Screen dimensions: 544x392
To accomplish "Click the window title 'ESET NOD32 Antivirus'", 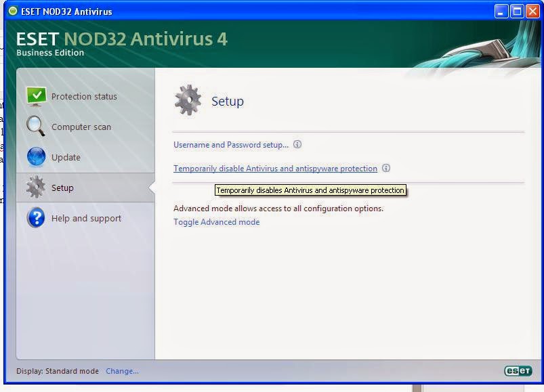I will pyautogui.click(x=66, y=12).
